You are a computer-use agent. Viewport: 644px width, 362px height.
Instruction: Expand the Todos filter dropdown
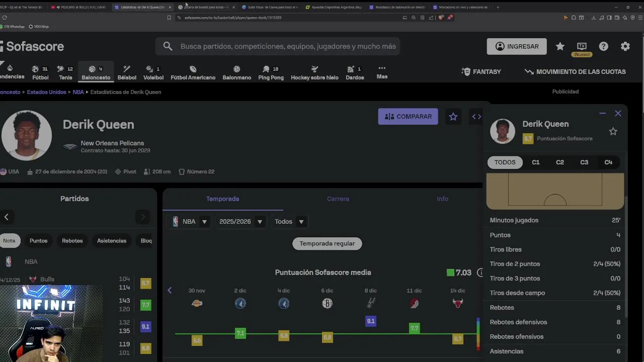(289, 222)
